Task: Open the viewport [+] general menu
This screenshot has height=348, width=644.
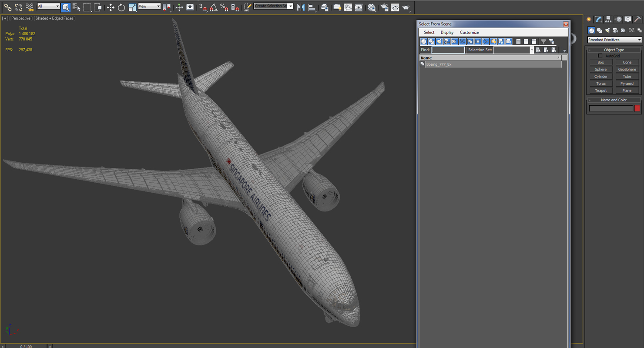Action: pos(5,18)
